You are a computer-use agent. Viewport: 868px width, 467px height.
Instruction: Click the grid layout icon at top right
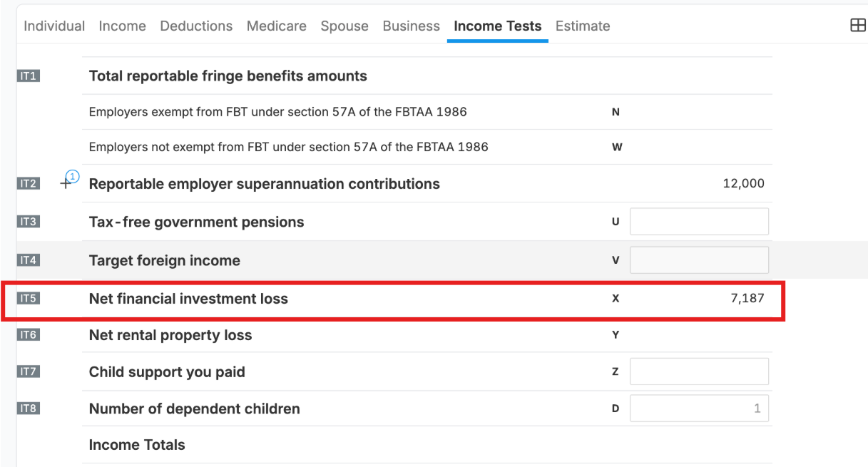[x=858, y=26]
